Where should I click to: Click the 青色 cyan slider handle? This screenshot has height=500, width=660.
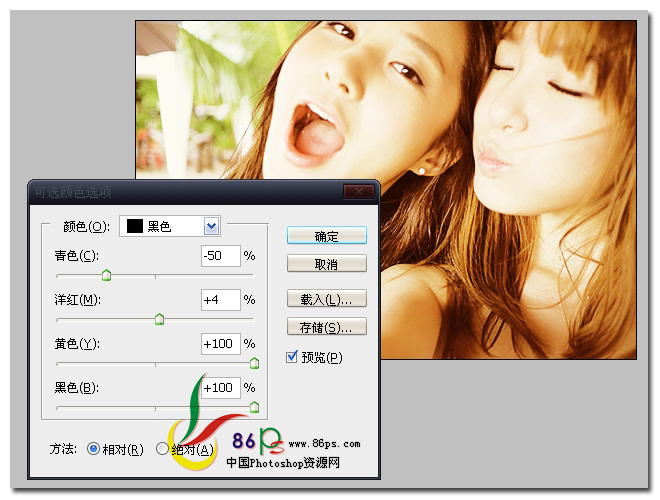point(106,276)
